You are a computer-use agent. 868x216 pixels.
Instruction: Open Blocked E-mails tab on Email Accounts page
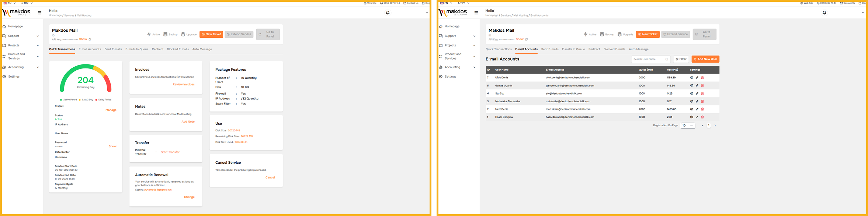click(614, 49)
